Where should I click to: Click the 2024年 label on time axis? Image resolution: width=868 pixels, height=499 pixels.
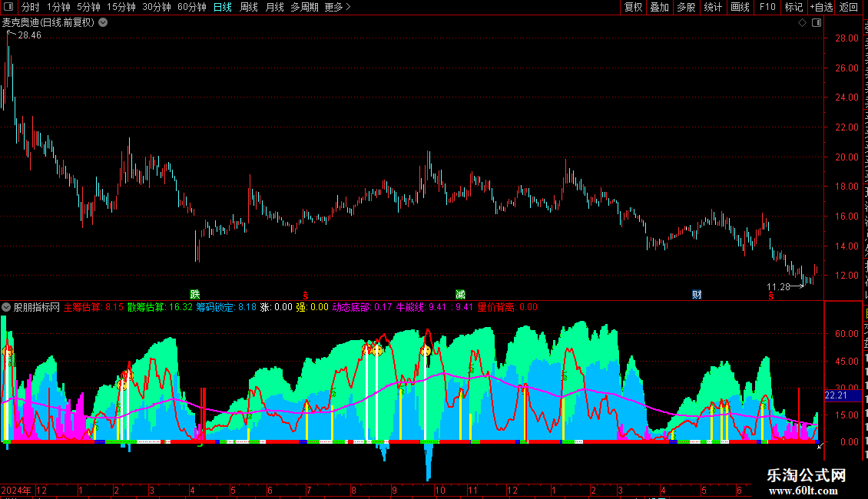pos(16,490)
